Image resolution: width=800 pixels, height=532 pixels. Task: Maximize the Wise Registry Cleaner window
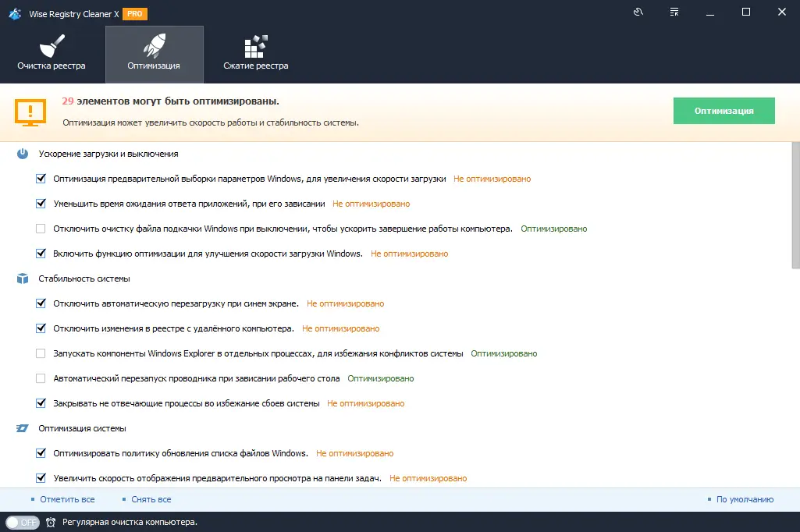point(746,12)
